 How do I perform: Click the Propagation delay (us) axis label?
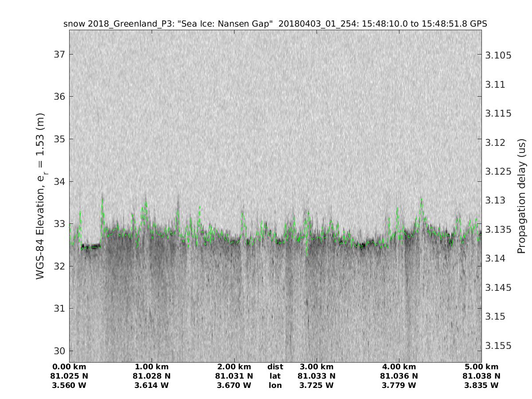pyautogui.click(x=522, y=196)
